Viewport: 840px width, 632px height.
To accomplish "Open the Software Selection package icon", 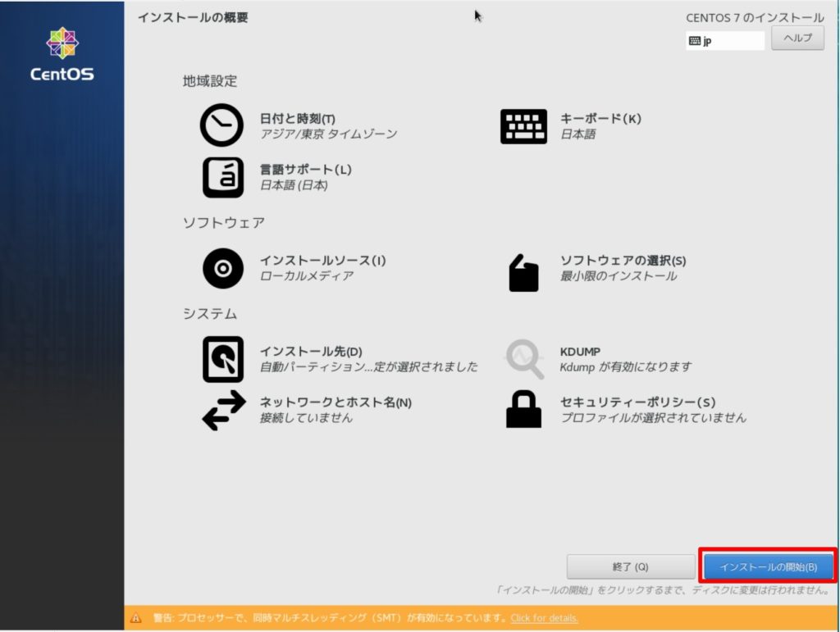I will pos(523,273).
